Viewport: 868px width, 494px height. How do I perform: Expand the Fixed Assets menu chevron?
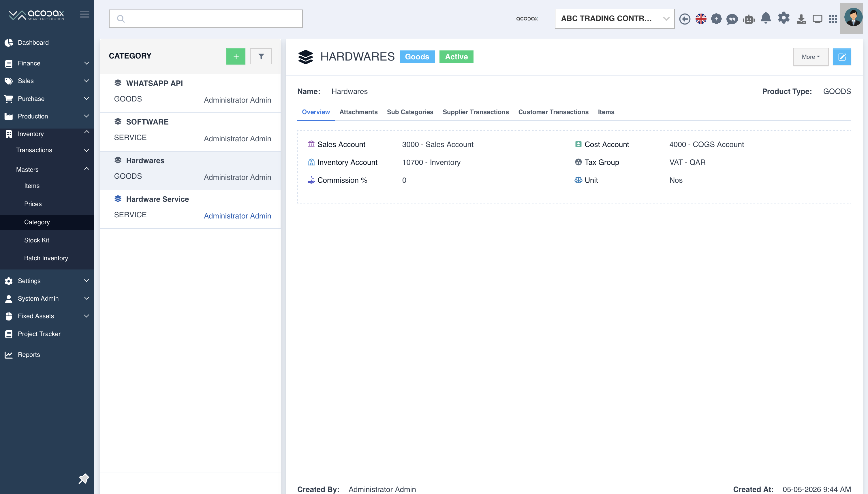(x=87, y=316)
